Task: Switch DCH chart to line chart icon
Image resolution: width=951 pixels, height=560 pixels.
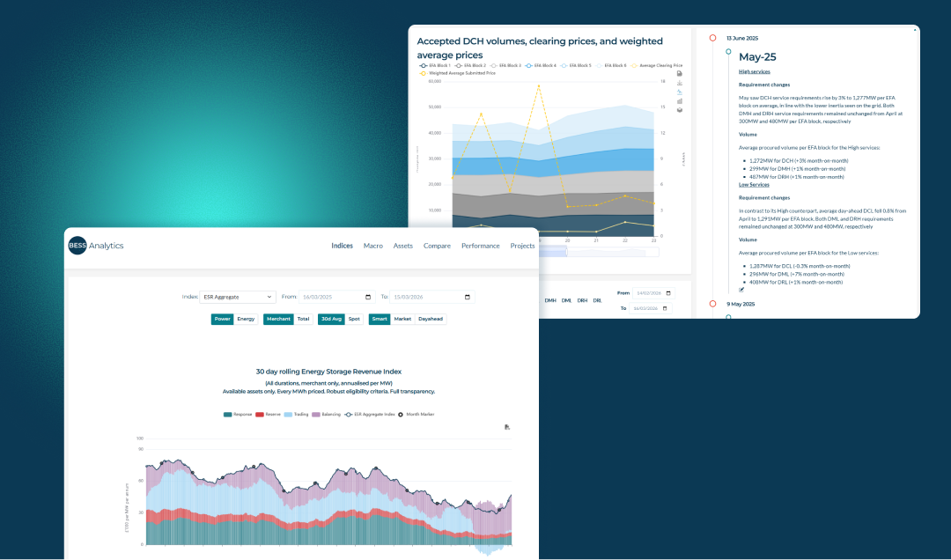Action: coord(679,92)
